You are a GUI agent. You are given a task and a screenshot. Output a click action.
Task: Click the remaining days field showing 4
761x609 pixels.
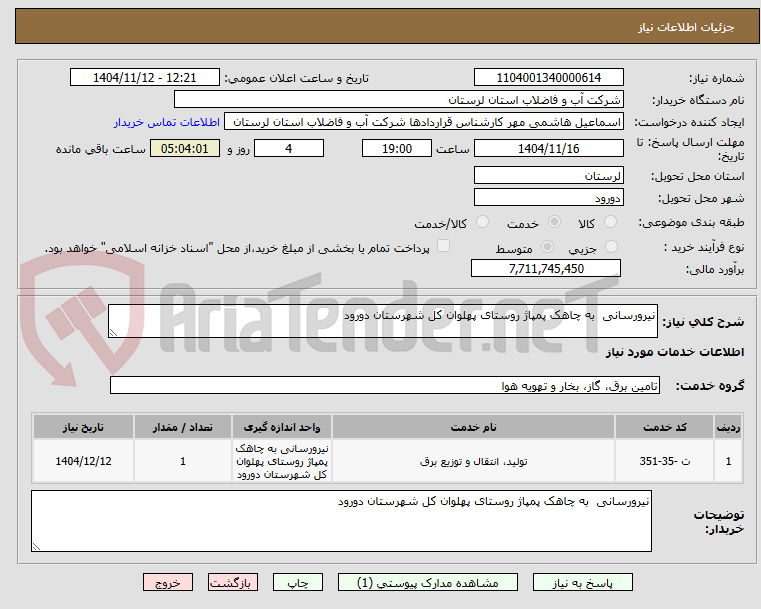coord(289,148)
